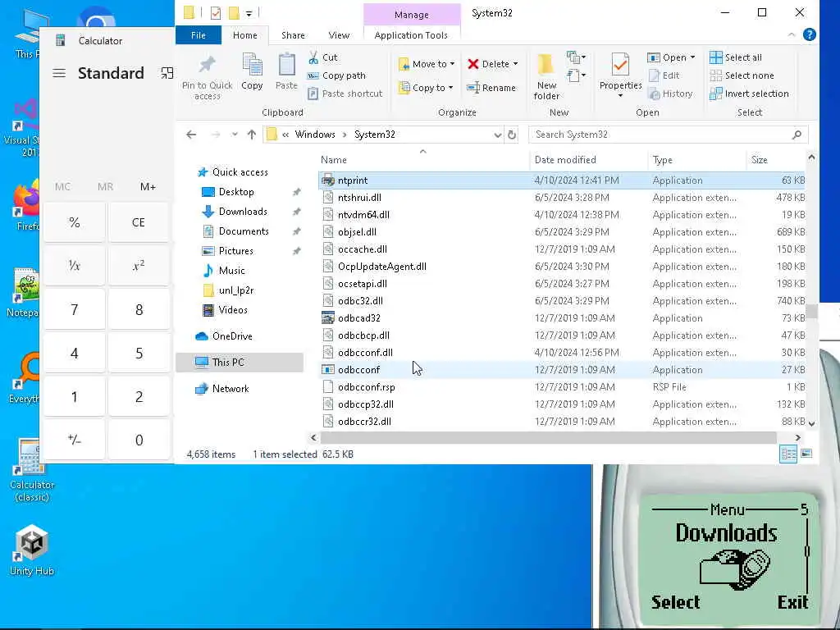Expand the Copy to dropdown
The width and height of the screenshot is (840, 630).
coord(450,88)
